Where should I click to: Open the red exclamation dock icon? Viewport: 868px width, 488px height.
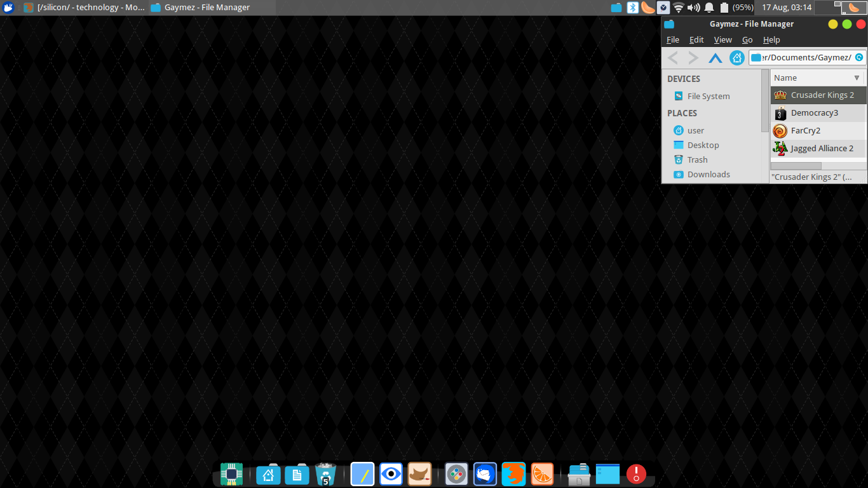[x=636, y=474]
